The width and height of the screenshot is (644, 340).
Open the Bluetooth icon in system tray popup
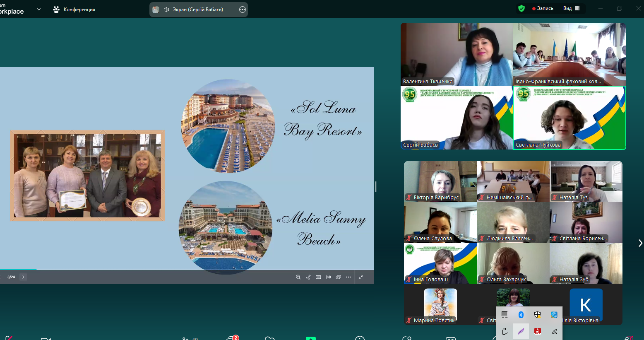click(521, 315)
